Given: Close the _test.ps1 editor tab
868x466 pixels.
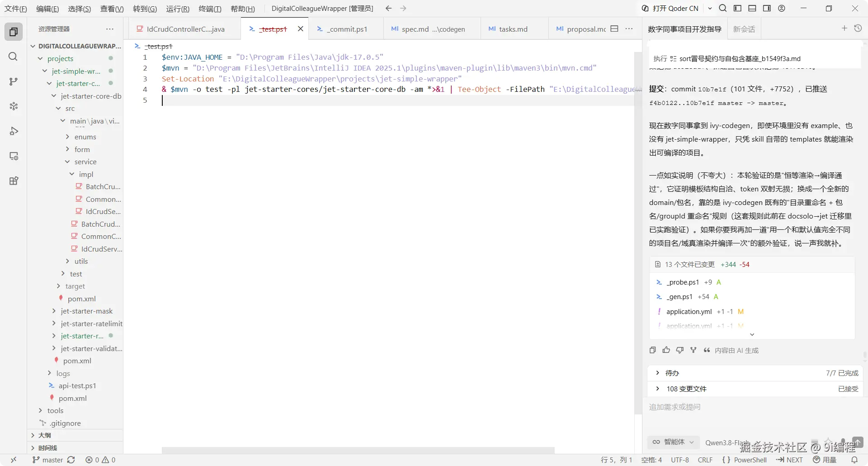Looking at the screenshot, I should point(300,29).
